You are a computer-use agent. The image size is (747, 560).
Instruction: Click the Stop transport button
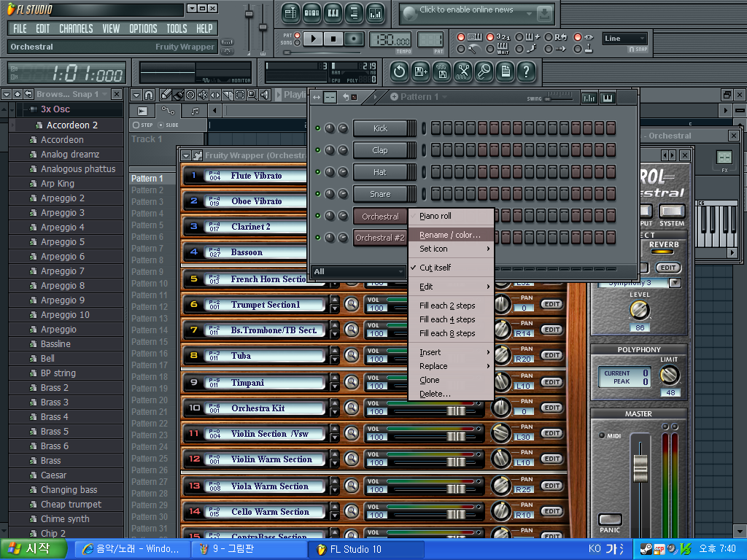[333, 39]
